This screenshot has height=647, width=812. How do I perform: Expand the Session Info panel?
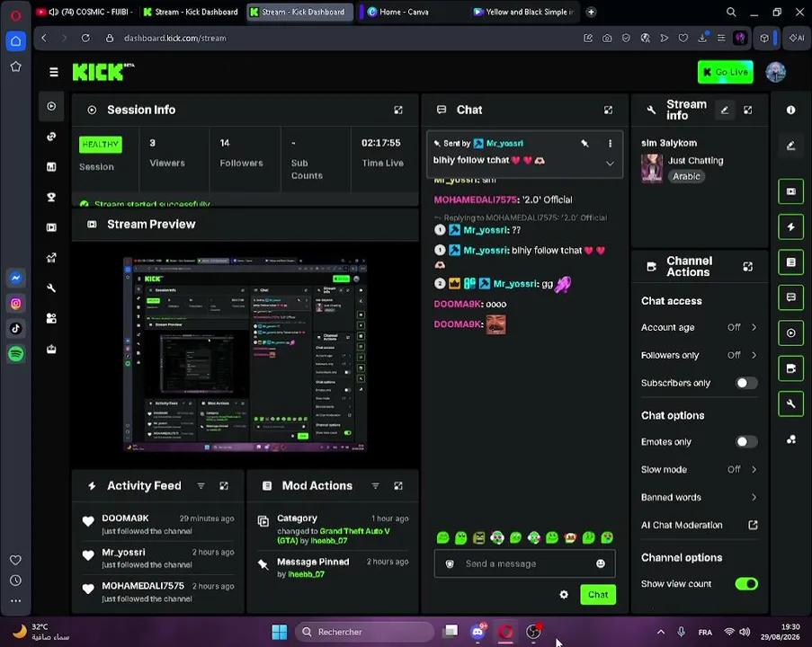click(x=398, y=110)
